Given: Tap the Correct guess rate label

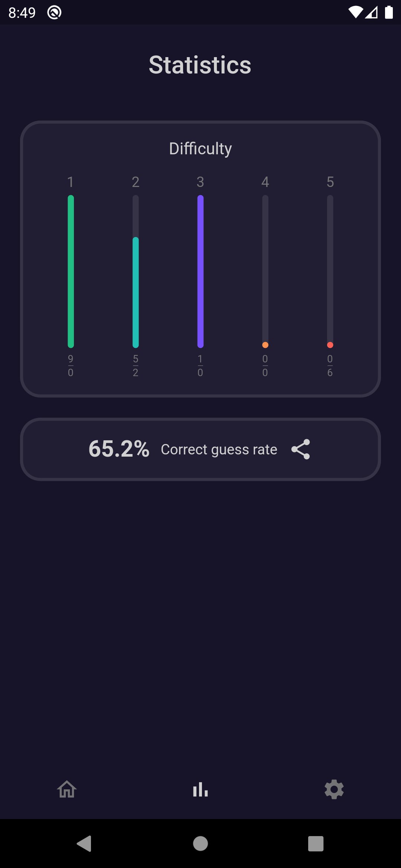Looking at the screenshot, I should click(x=219, y=450).
